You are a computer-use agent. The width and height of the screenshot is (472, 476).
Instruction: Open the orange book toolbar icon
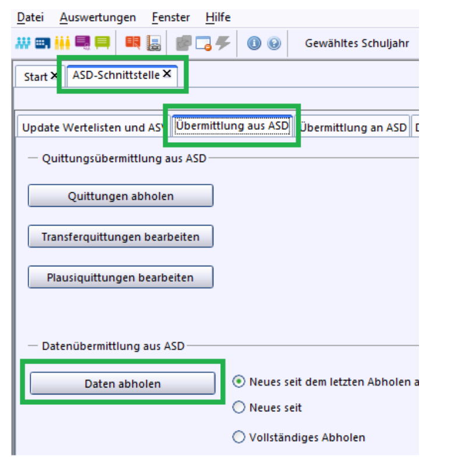click(x=133, y=43)
